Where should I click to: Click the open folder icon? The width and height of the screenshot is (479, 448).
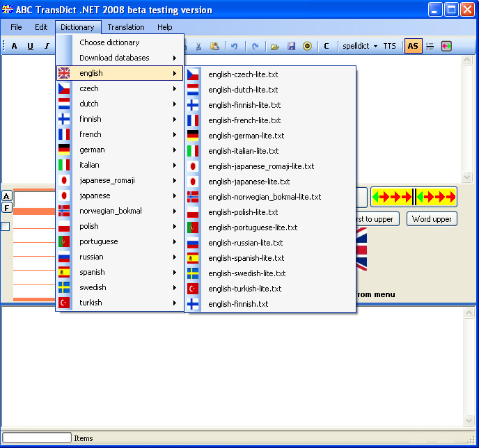275,46
